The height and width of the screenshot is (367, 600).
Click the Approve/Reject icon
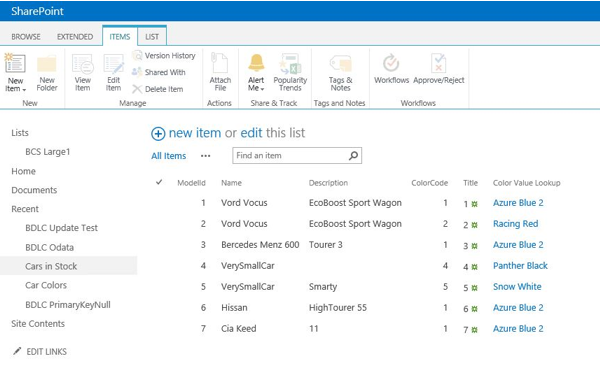[439, 63]
